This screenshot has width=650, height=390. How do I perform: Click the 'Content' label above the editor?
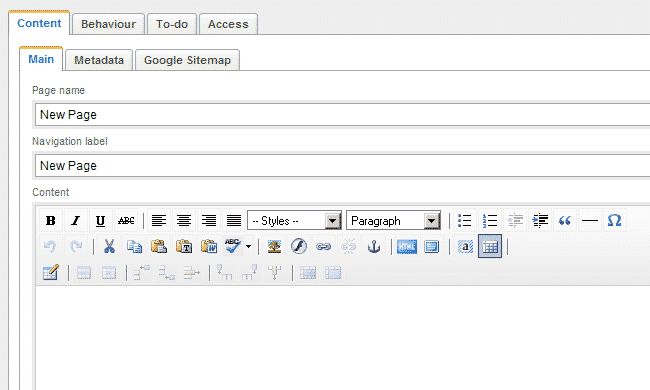click(x=51, y=192)
